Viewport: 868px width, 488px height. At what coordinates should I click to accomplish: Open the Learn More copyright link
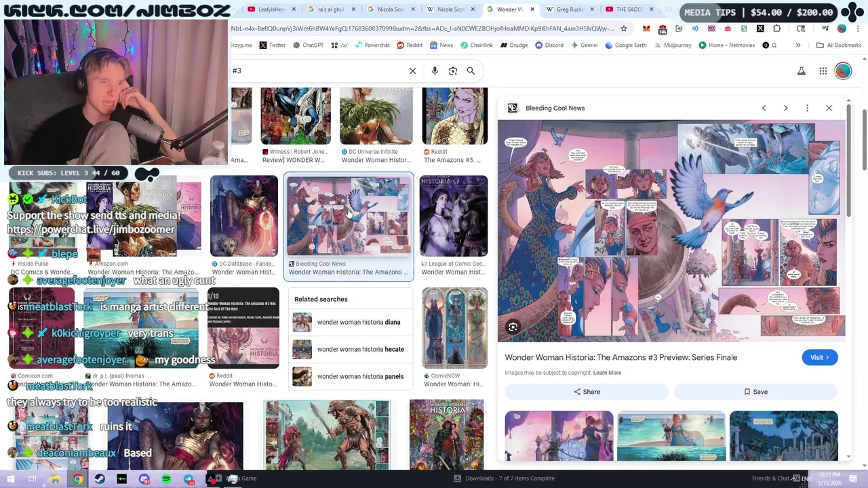pos(607,373)
